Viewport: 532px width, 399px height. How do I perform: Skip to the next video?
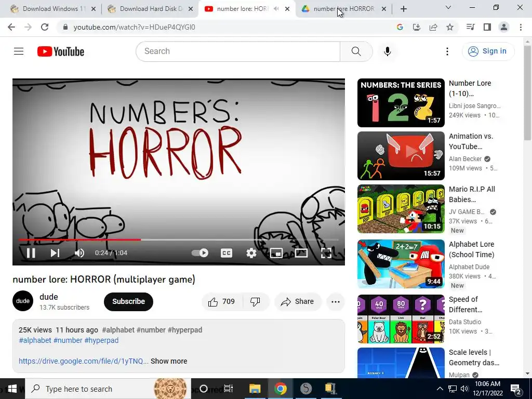pos(55,253)
